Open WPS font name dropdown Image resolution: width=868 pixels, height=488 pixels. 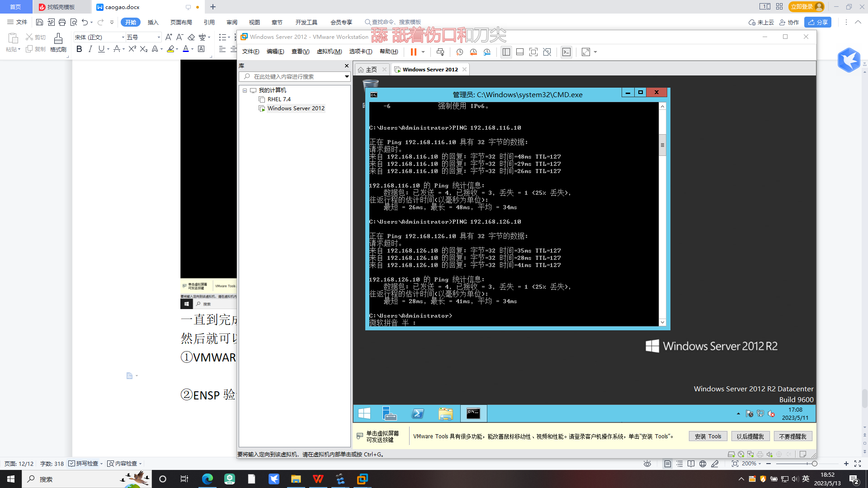[123, 38]
